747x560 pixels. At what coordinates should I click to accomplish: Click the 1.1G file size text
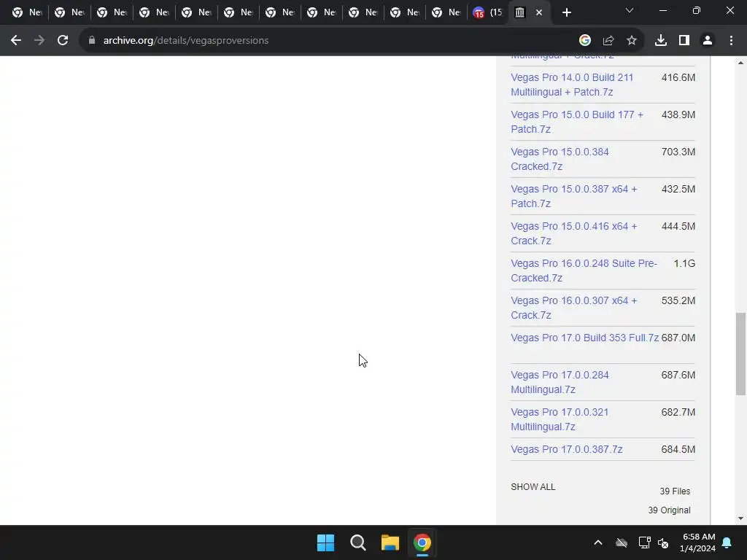click(684, 263)
